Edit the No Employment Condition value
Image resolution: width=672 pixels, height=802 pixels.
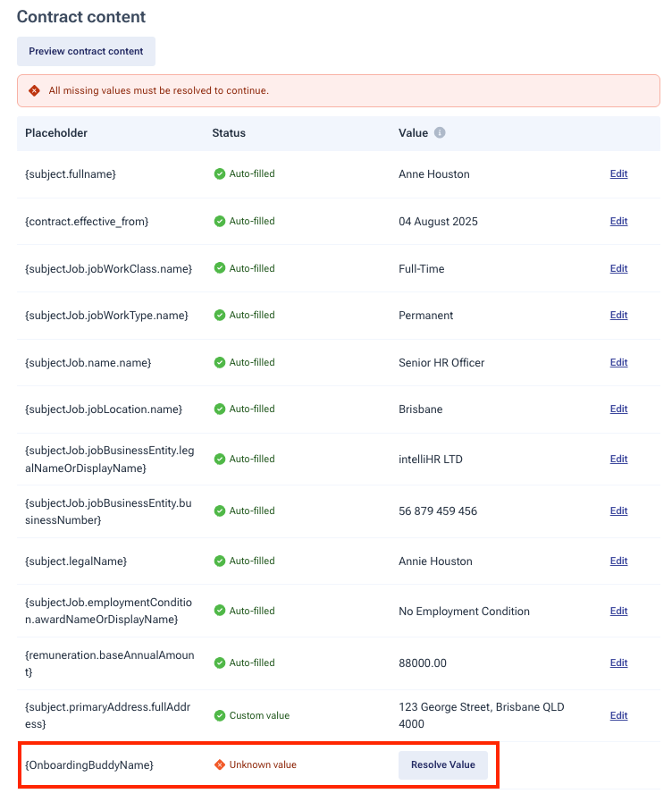[618, 611]
